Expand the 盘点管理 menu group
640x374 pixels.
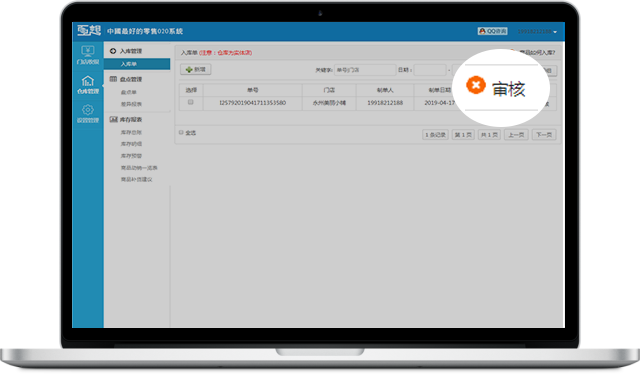click(x=126, y=79)
